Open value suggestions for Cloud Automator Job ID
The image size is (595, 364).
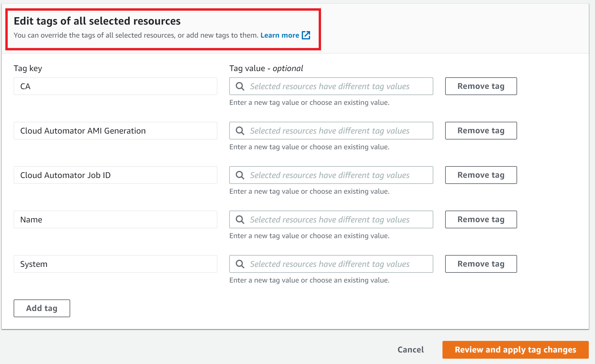[335, 175]
